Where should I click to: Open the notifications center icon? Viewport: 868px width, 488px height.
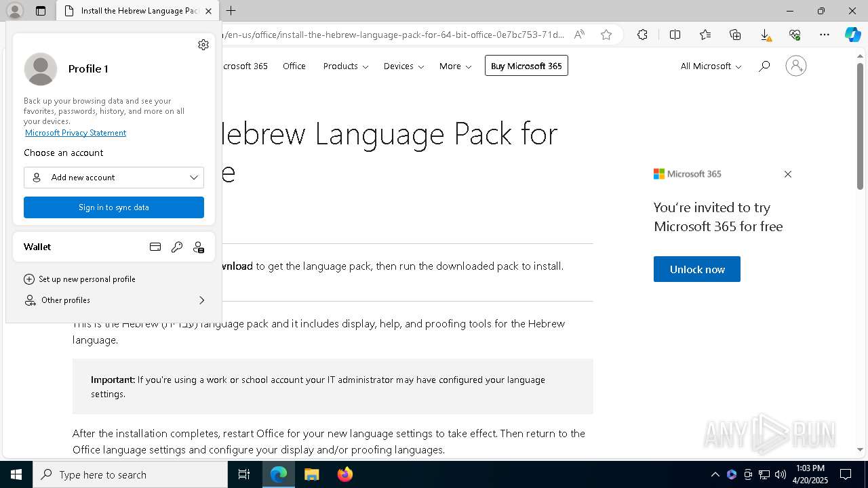point(846,474)
